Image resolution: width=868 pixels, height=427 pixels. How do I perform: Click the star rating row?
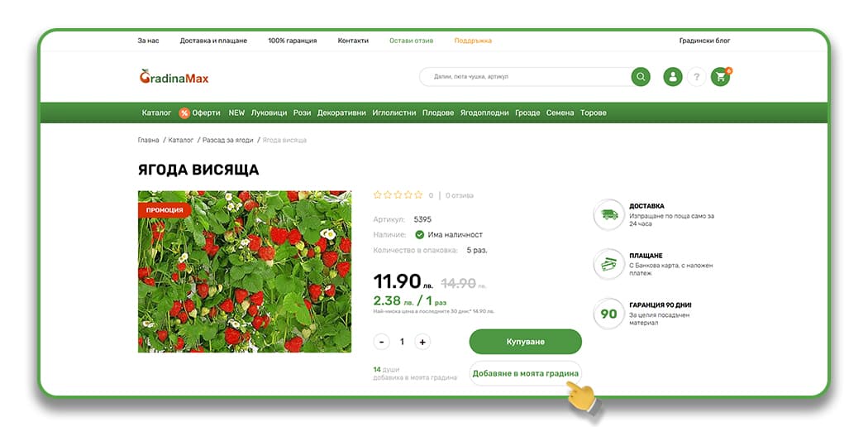pos(398,195)
